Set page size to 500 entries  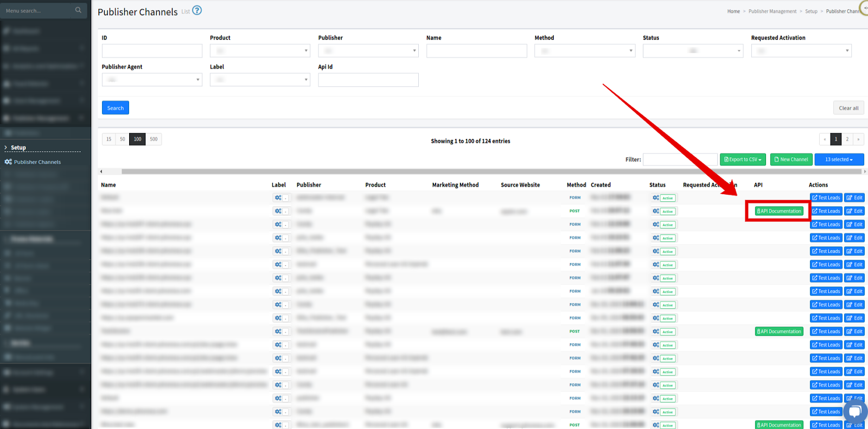(x=154, y=139)
